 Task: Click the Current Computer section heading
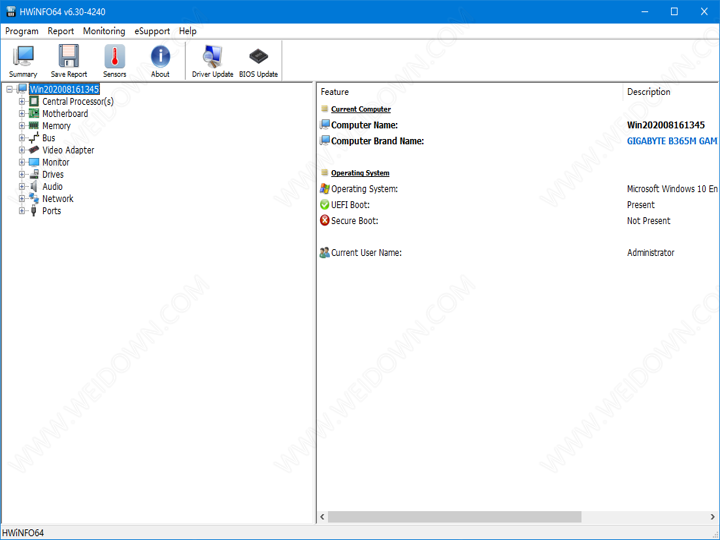pyautogui.click(x=361, y=109)
